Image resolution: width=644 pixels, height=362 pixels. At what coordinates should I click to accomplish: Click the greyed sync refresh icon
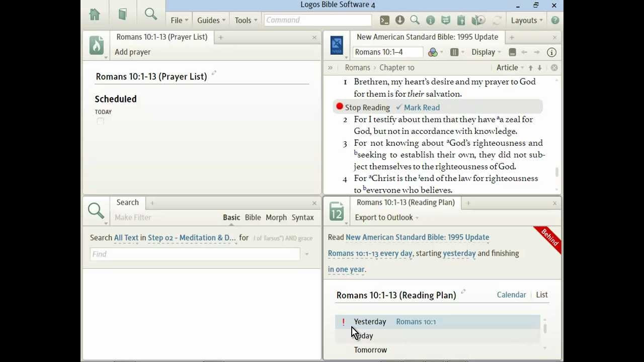point(497,20)
